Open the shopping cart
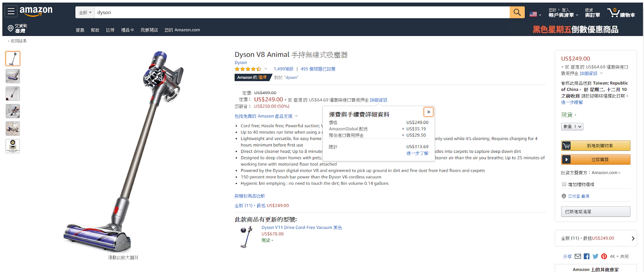This screenshot has height=272, width=644. [x=621, y=13]
